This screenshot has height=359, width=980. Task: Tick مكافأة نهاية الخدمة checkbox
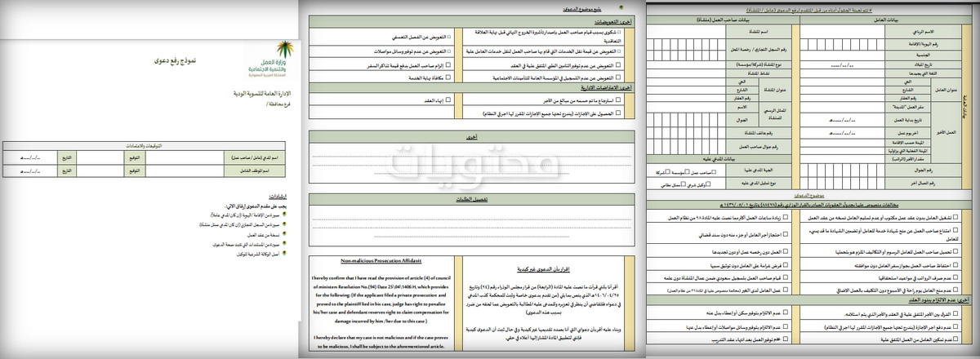pyautogui.click(x=448, y=78)
